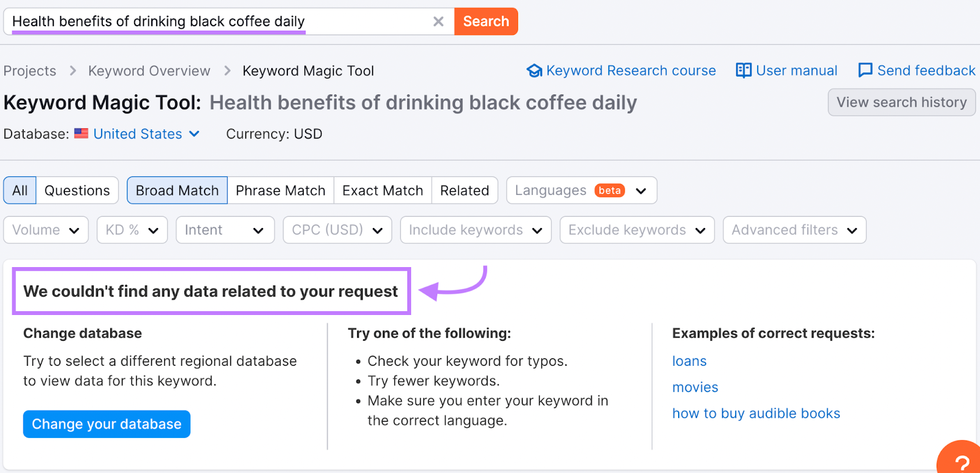Click the graduation cap Keyword Research course icon

pyautogui.click(x=534, y=71)
